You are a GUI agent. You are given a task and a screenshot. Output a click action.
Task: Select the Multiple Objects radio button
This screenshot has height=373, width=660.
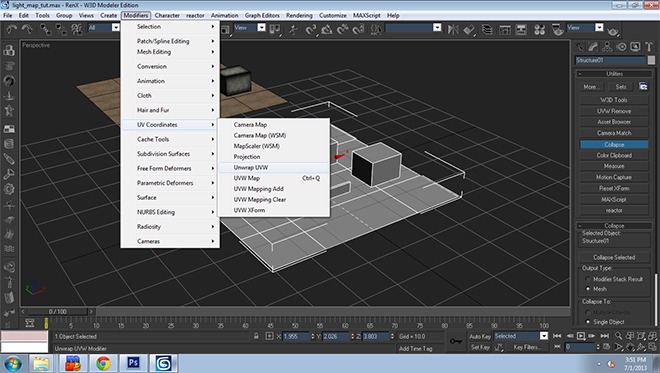click(588, 312)
